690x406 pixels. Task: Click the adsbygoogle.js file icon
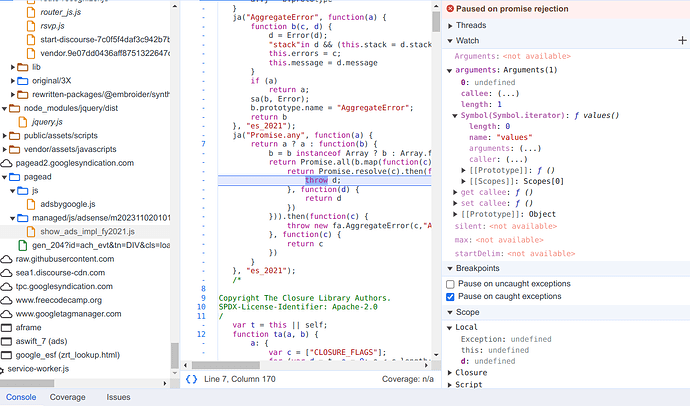pos(31,204)
